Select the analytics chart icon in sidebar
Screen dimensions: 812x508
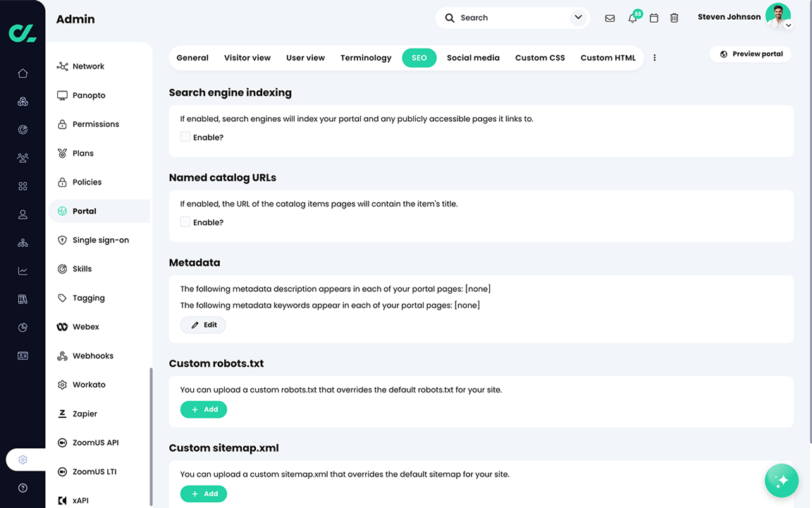point(23,270)
